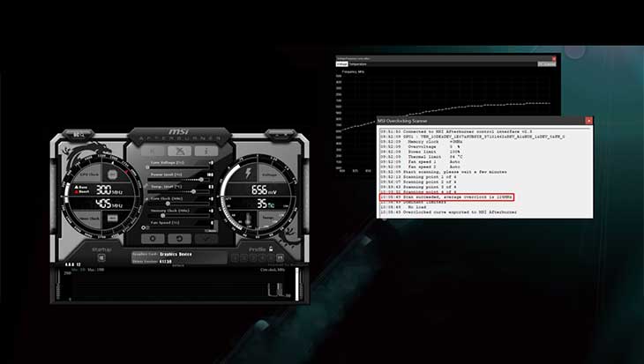Click the 'Connected to MSI Afterburner' log line

click(x=456, y=131)
